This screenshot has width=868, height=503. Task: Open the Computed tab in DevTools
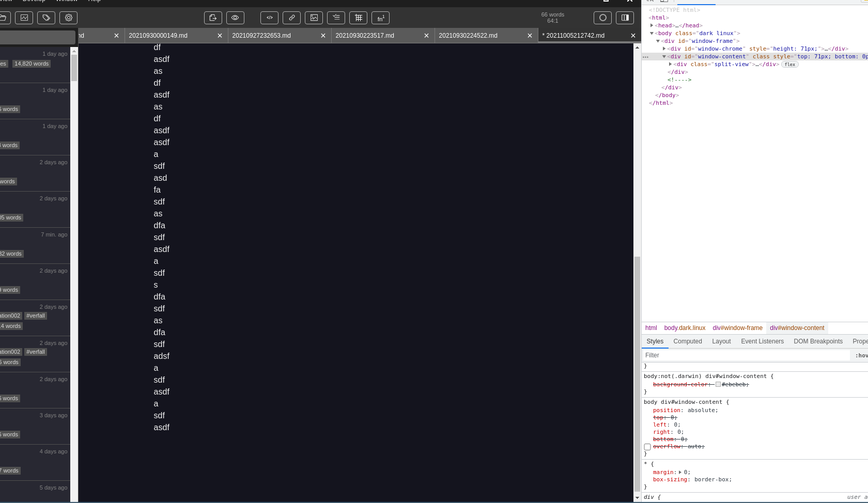(x=688, y=341)
